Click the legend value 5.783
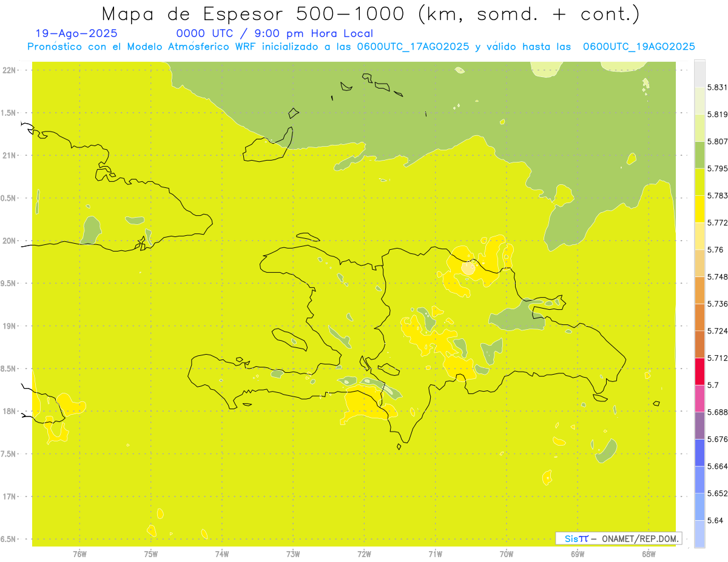This screenshot has height=562, width=728. (717, 196)
